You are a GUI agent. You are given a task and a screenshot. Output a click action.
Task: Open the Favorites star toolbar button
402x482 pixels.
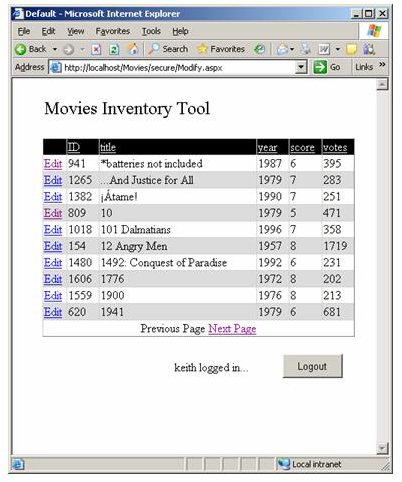221,49
